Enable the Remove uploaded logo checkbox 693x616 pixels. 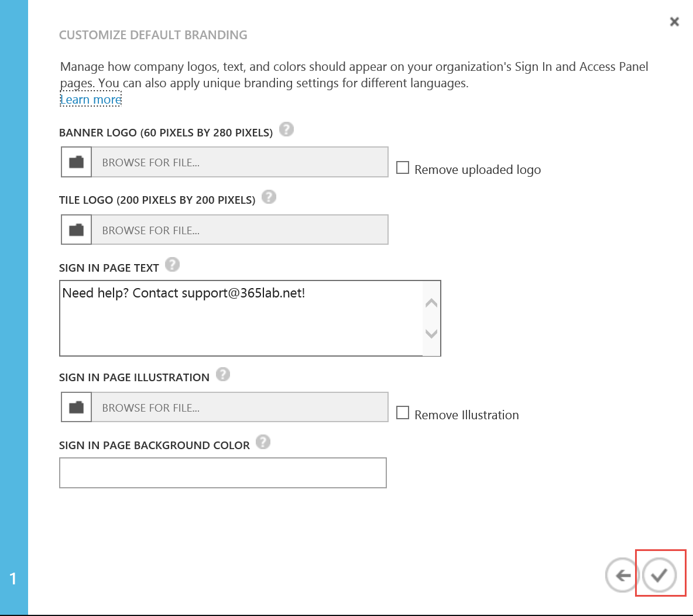coord(403,168)
